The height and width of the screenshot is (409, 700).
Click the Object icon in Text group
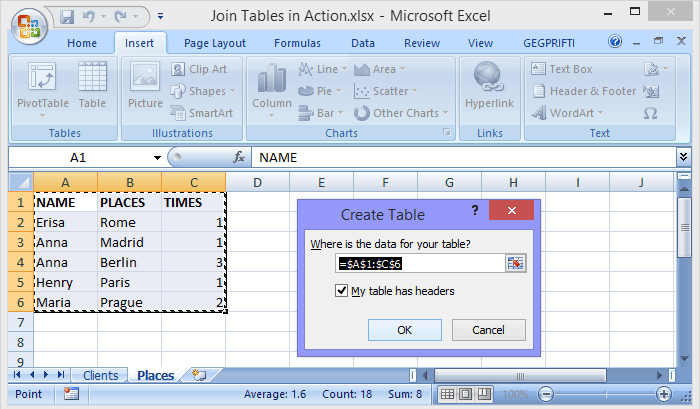pyautogui.click(x=651, y=91)
